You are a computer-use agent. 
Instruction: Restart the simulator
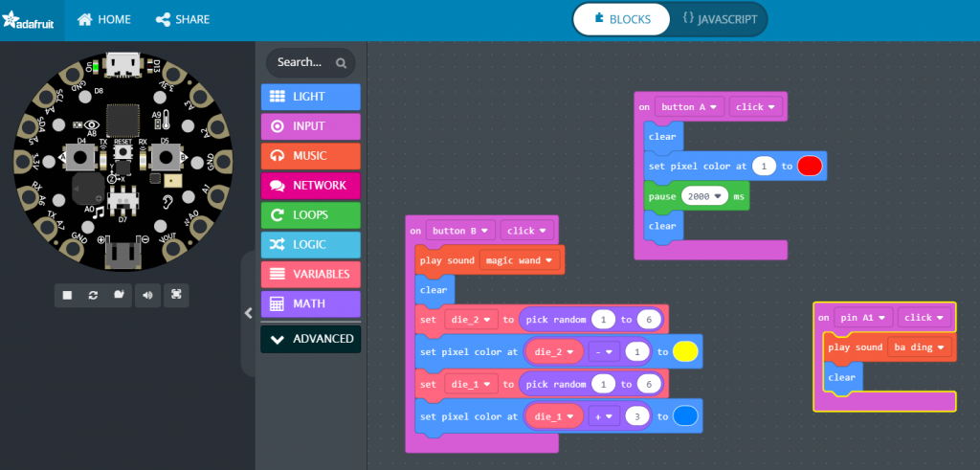94,295
